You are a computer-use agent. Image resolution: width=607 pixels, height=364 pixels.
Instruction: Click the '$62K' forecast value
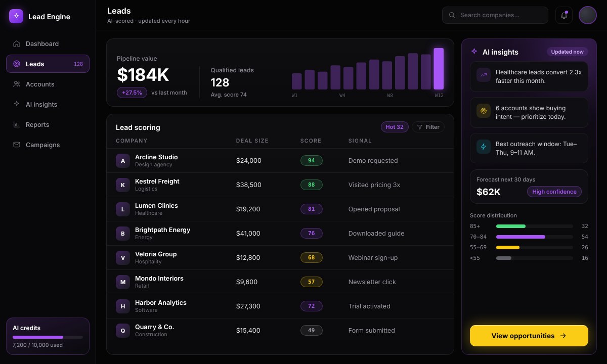(489, 192)
